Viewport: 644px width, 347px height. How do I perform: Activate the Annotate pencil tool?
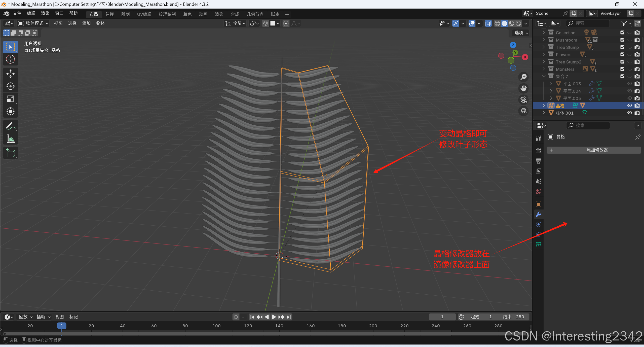coord(10,126)
